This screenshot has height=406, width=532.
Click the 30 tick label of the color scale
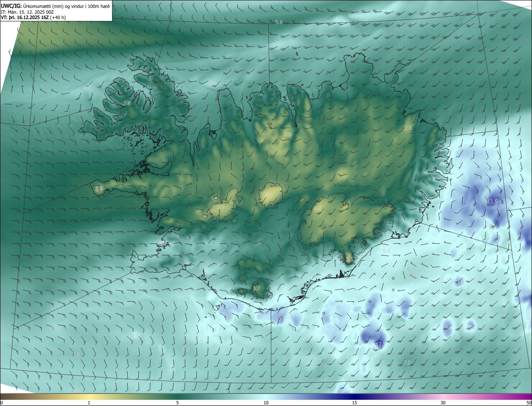pos(443,403)
